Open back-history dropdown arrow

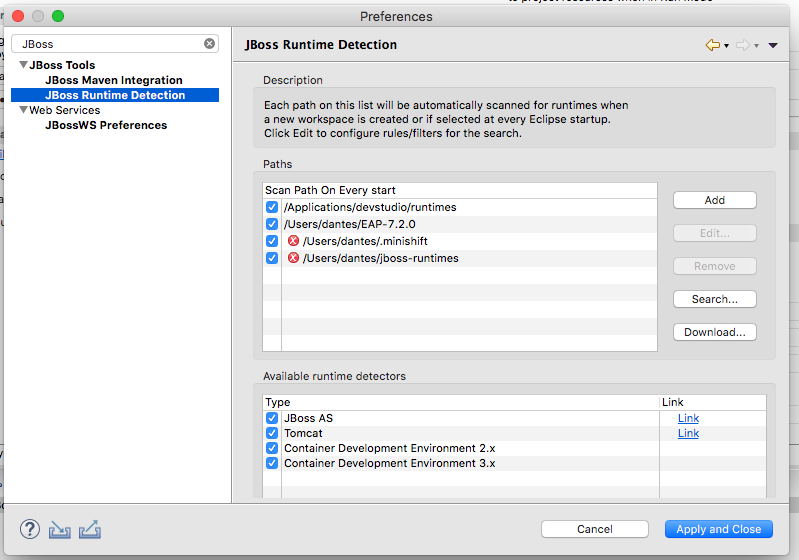[x=726, y=46]
